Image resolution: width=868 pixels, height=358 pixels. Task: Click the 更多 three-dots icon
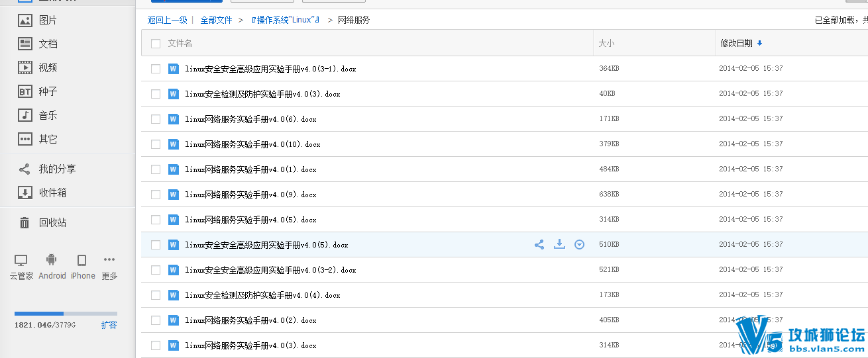tap(109, 259)
